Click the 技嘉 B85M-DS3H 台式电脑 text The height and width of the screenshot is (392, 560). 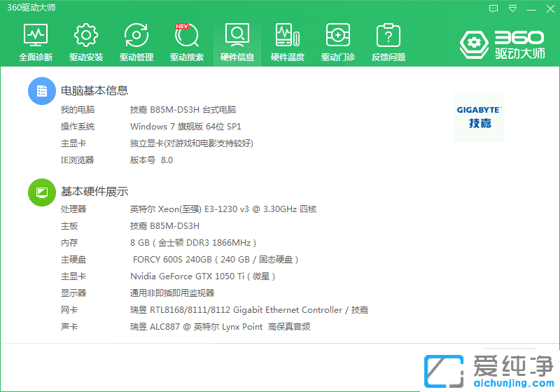point(183,110)
